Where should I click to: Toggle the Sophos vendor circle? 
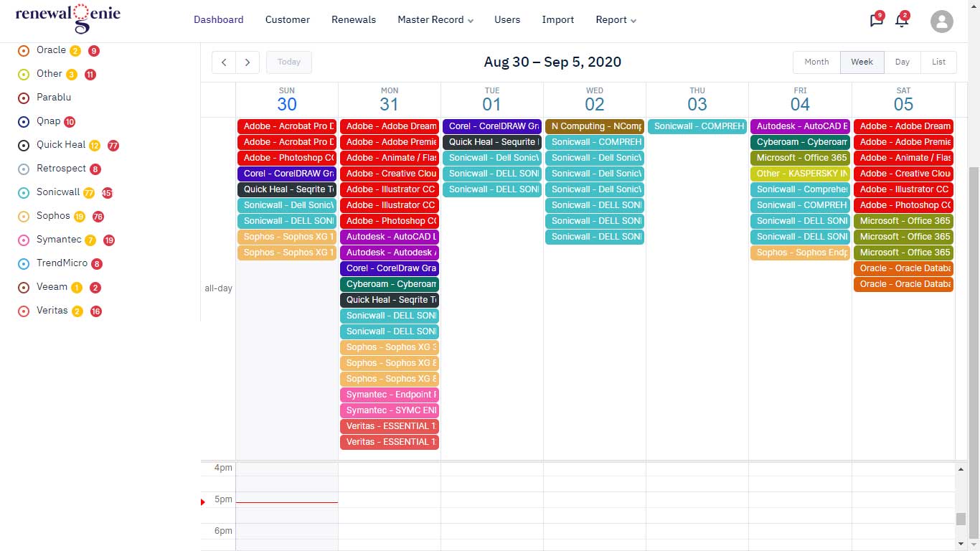(23, 216)
